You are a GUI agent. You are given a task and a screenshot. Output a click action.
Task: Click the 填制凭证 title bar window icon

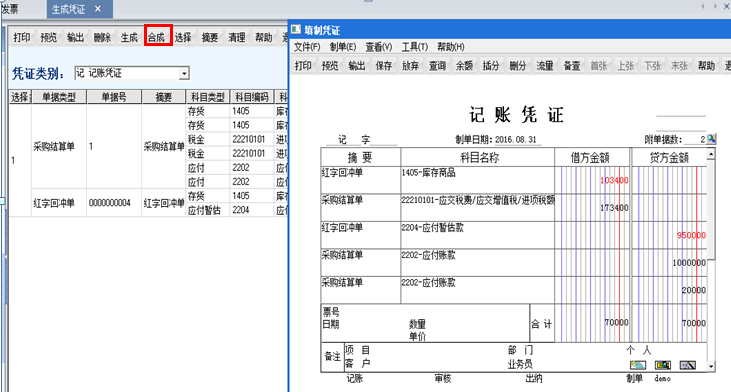tap(296, 30)
